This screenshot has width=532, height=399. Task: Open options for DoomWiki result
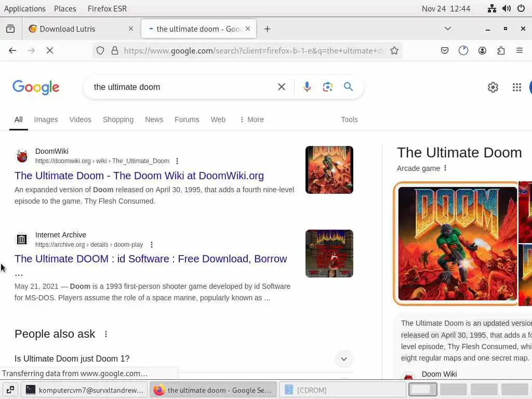click(177, 161)
